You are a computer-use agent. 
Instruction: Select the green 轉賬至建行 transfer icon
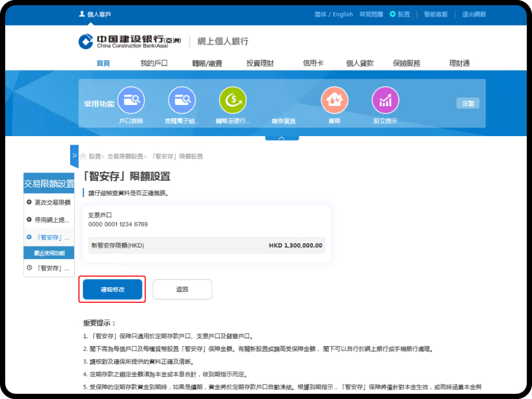click(x=233, y=100)
